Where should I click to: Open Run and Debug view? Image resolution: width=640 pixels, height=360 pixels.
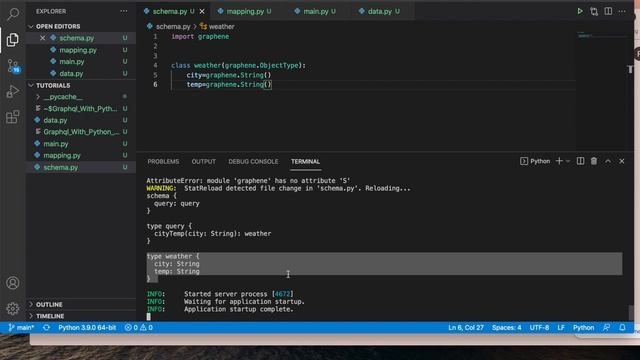coord(13,91)
